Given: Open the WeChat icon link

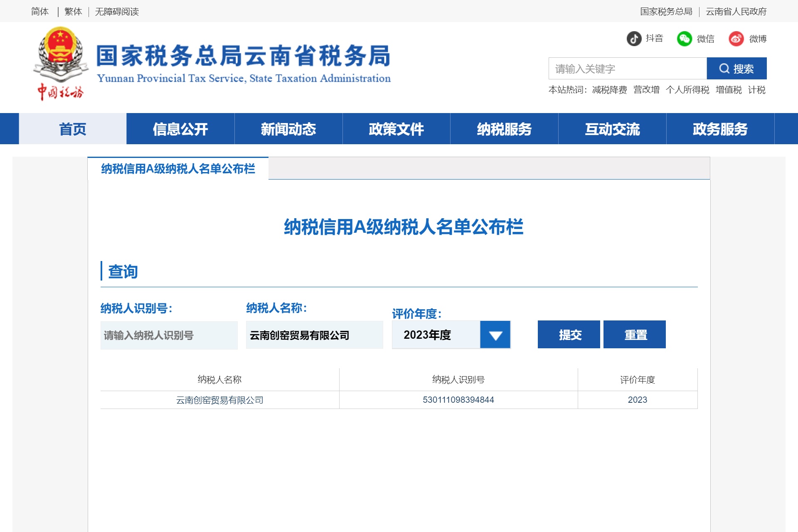Looking at the screenshot, I should click(x=684, y=39).
